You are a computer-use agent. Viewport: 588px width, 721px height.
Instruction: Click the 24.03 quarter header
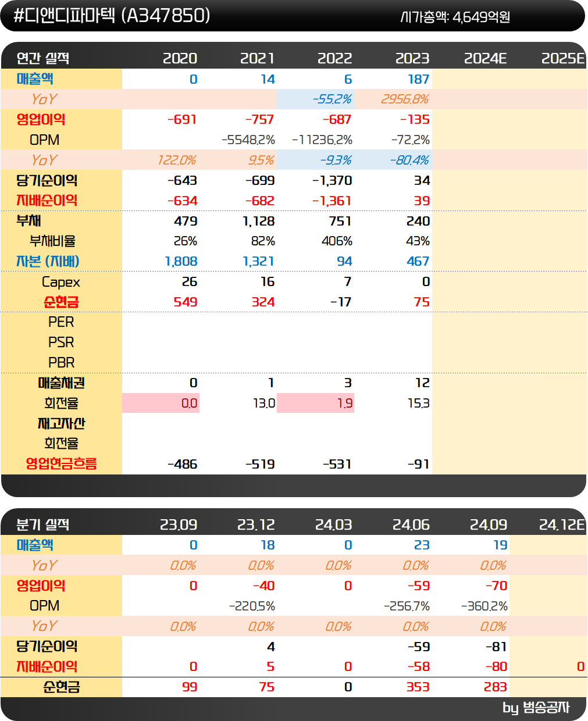point(334,524)
